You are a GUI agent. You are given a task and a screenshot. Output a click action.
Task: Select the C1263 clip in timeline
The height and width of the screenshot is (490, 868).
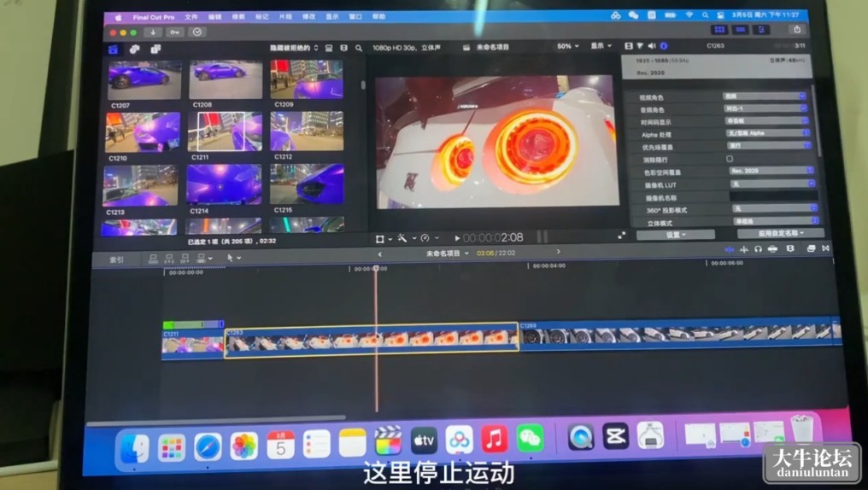[372, 340]
